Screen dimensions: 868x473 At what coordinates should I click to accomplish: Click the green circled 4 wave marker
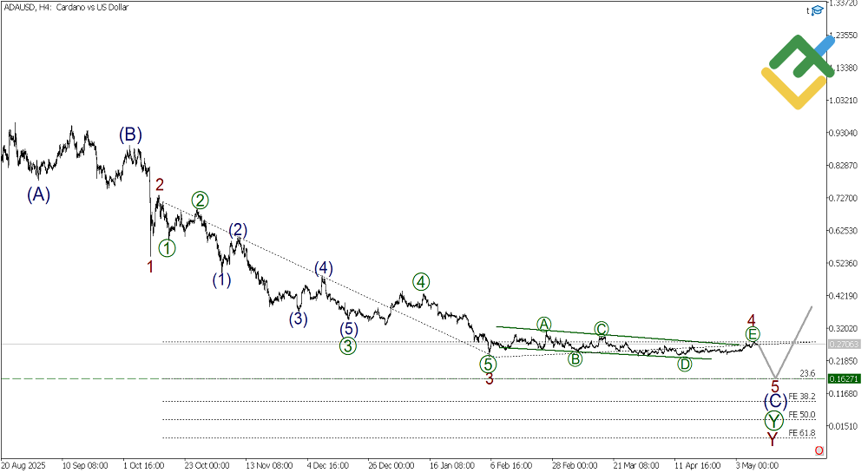tap(421, 281)
